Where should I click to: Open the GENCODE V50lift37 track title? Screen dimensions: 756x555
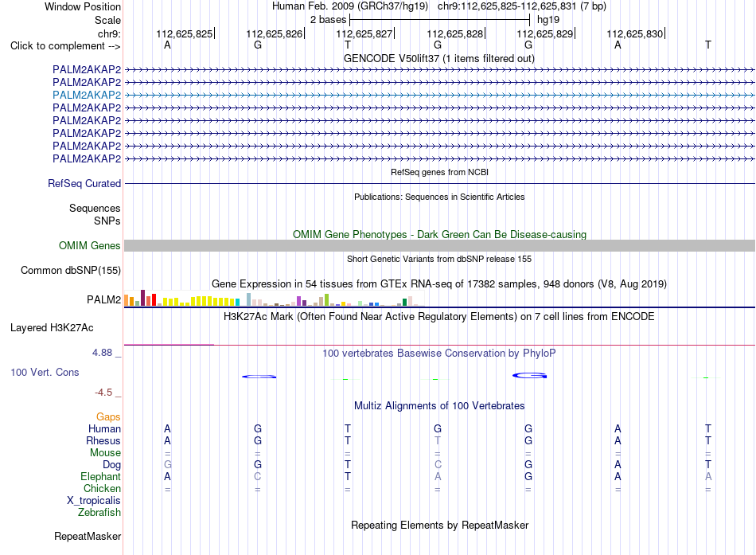pyautogui.click(x=439, y=58)
